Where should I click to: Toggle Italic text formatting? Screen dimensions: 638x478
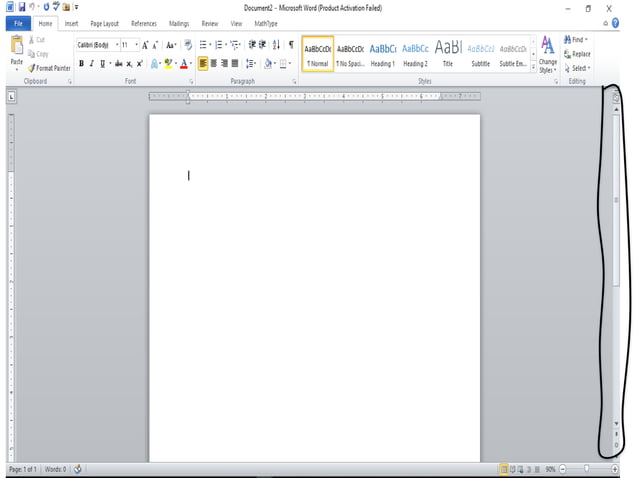91,63
